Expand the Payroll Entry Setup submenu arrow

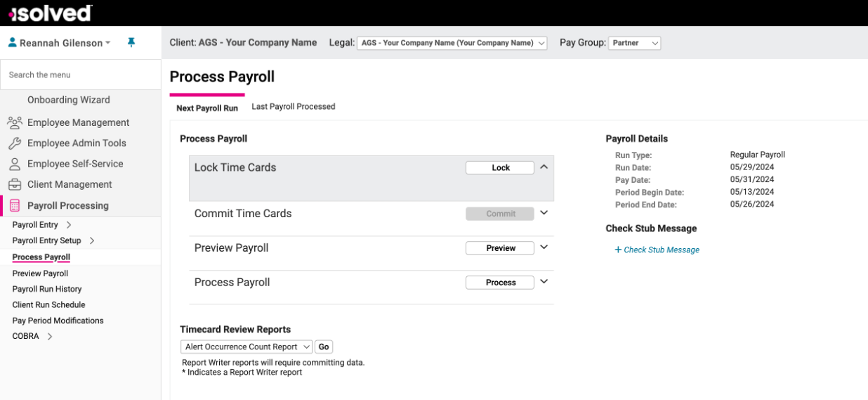[92, 240]
